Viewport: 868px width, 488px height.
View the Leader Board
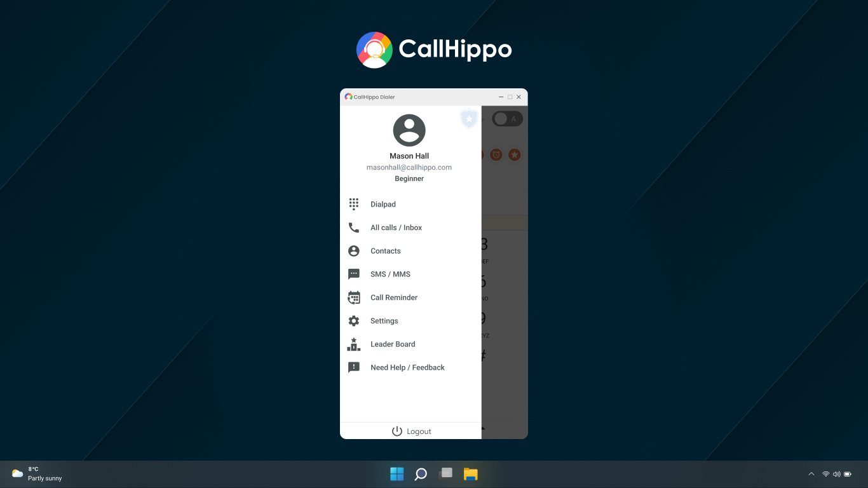[392, 344]
